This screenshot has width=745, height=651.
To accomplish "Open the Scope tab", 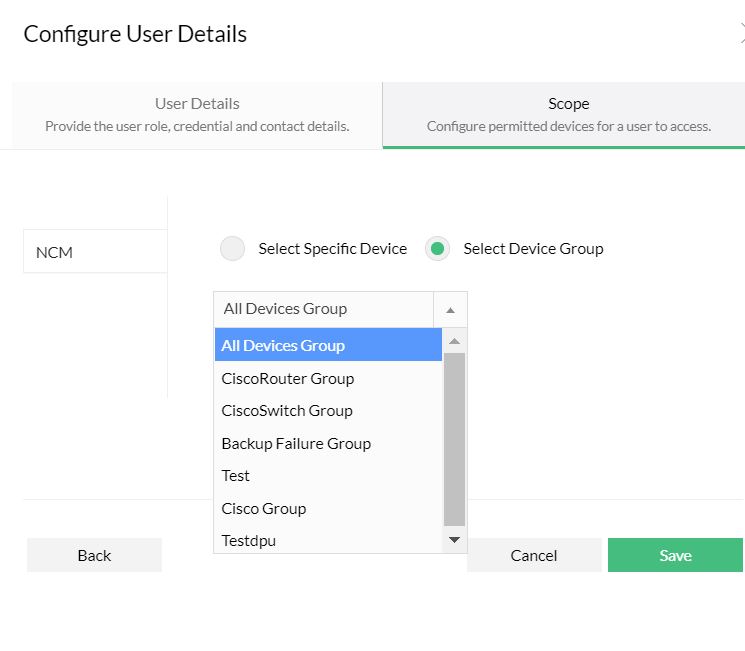I will tap(568, 115).
